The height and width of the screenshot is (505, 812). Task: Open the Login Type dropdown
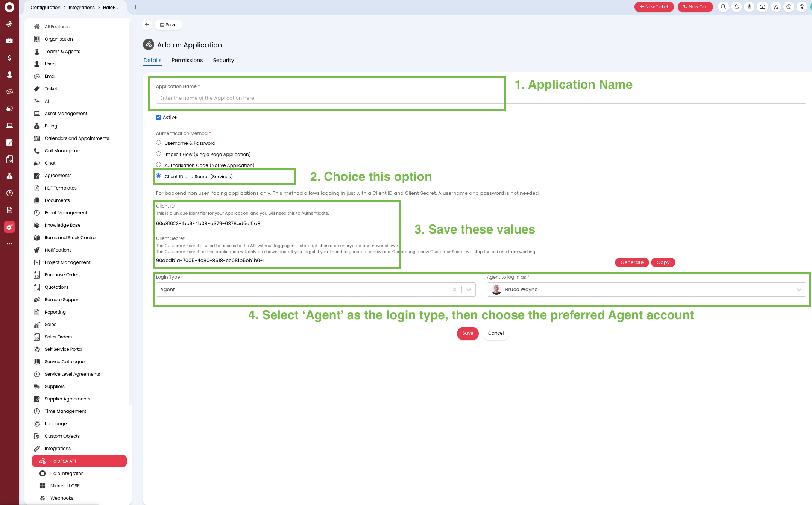(x=468, y=290)
